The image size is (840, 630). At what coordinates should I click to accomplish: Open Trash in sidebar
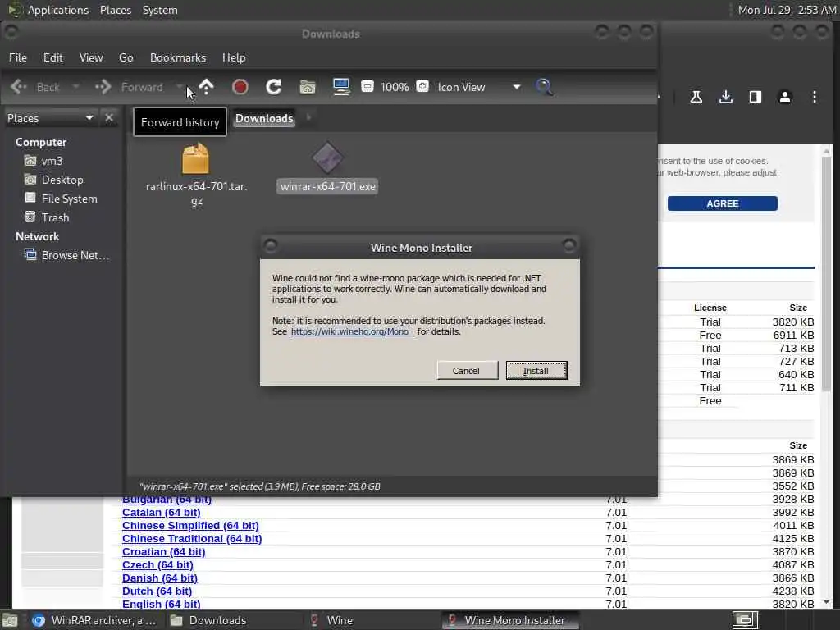click(47, 217)
